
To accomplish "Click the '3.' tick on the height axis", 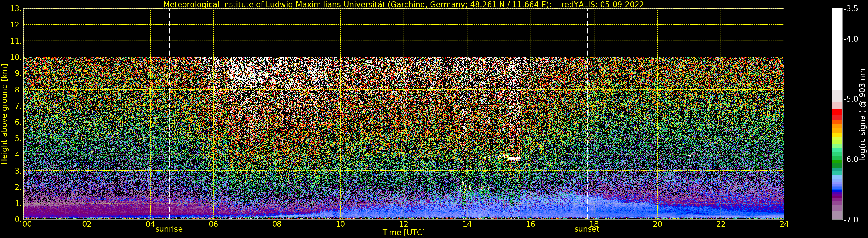I will 18,171.
